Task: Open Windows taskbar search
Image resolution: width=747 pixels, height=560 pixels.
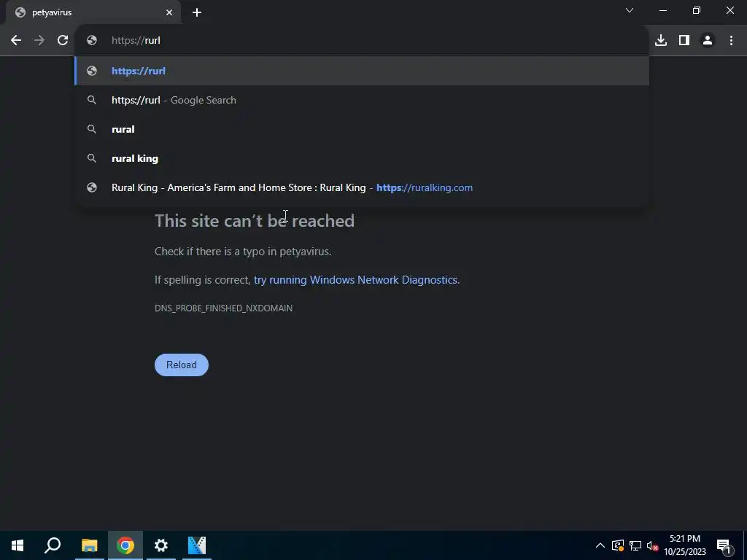Action: point(53,545)
